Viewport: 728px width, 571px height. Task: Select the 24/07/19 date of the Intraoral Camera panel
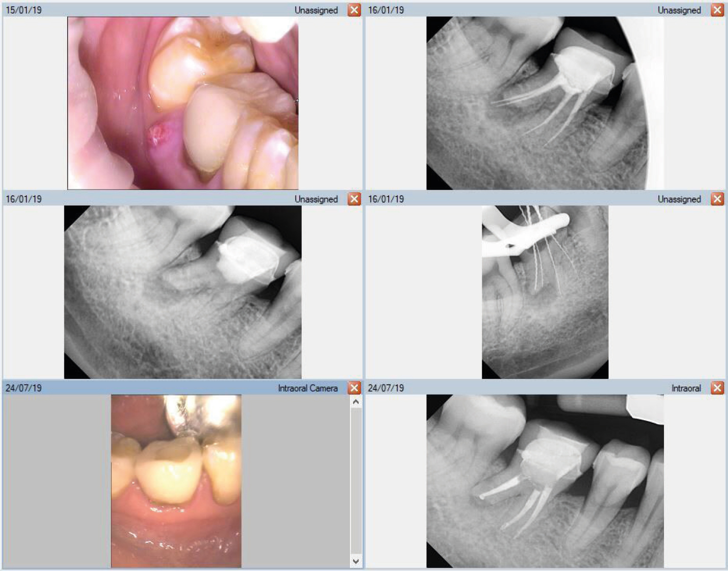click(x=24, y=388)
